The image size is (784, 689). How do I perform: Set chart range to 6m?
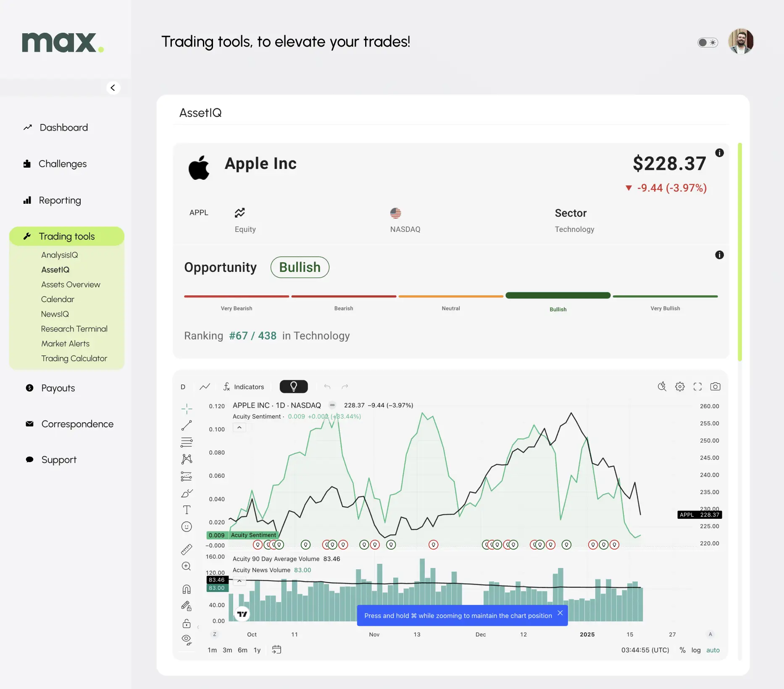point(242,650)
